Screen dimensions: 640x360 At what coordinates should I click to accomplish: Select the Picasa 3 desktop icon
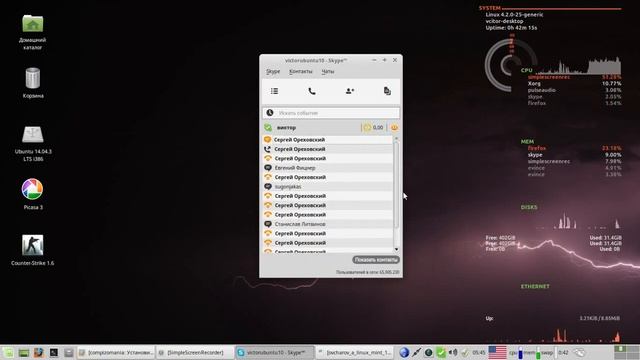pyautogui.click(x=33, y=194)
